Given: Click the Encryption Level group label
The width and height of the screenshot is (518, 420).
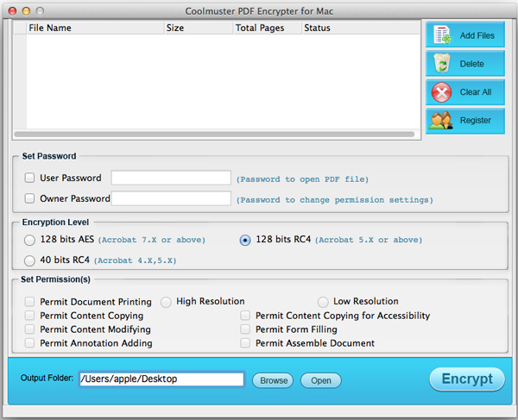Looking at the screenshot, I should point(55,223).
